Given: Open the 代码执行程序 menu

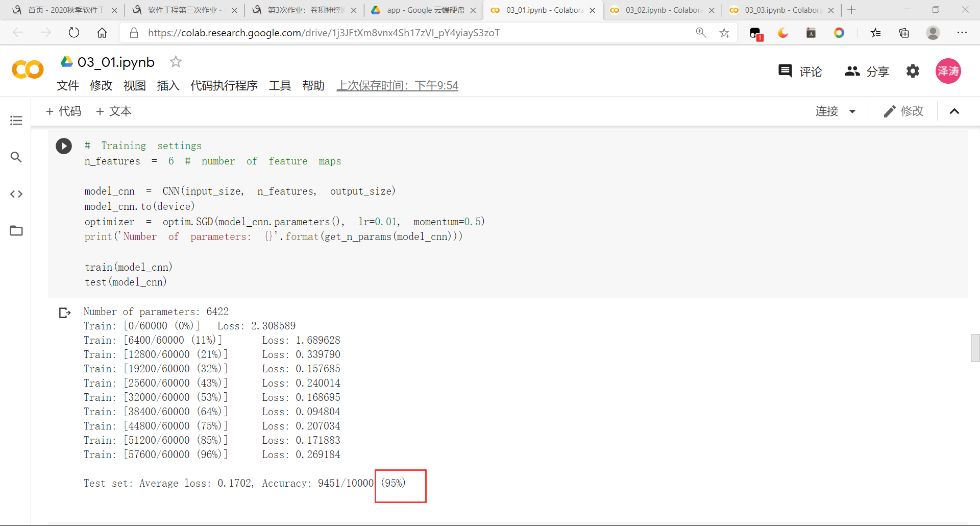Looking at the screenshot, I should click(224, 85).
